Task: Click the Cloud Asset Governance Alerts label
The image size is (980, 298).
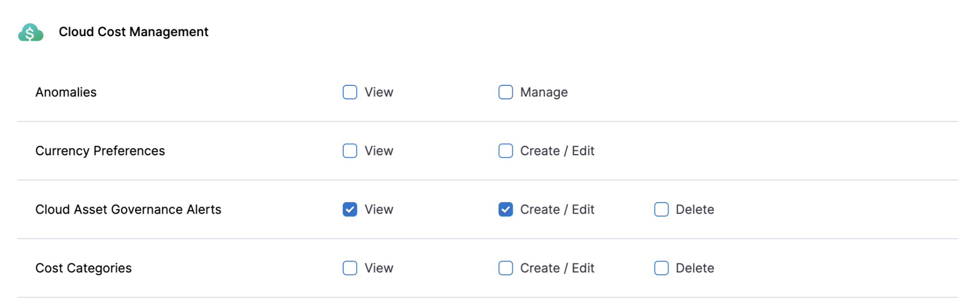Action: tap(128, 209)
